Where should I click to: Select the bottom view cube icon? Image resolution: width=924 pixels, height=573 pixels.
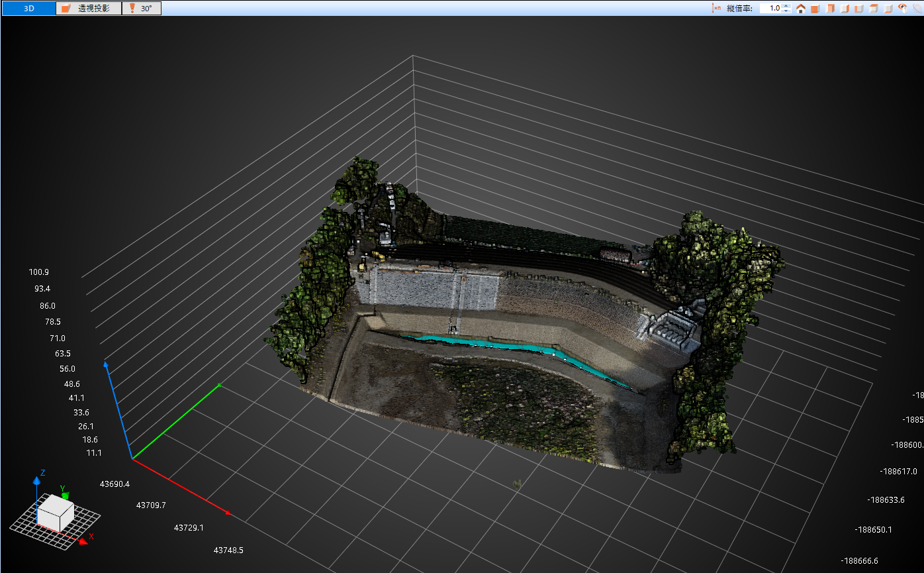888,9
